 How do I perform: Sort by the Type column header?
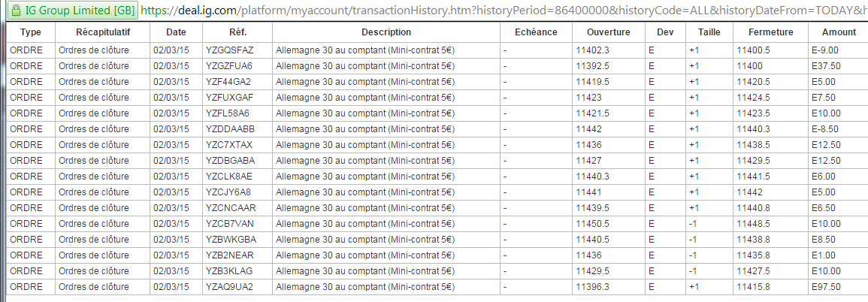(31, 32)
